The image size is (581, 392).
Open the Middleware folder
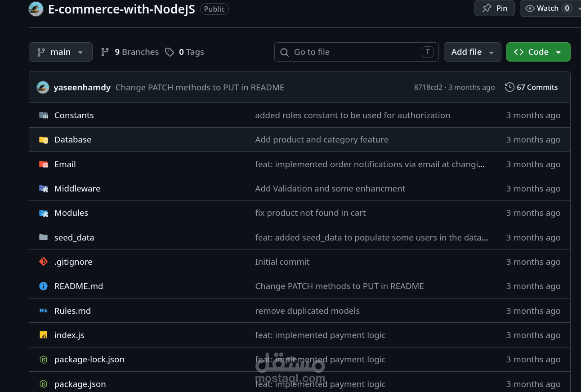click(77, 188)
